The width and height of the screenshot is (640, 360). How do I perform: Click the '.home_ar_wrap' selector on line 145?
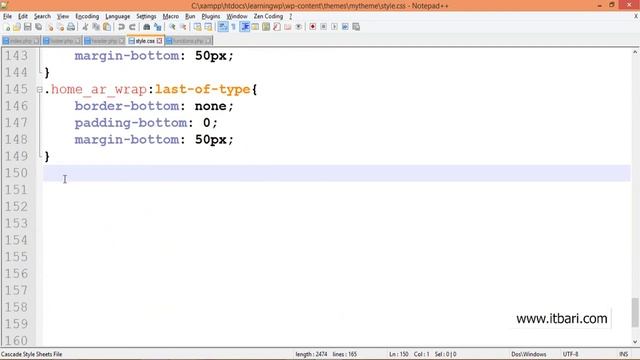pos(96,89)
